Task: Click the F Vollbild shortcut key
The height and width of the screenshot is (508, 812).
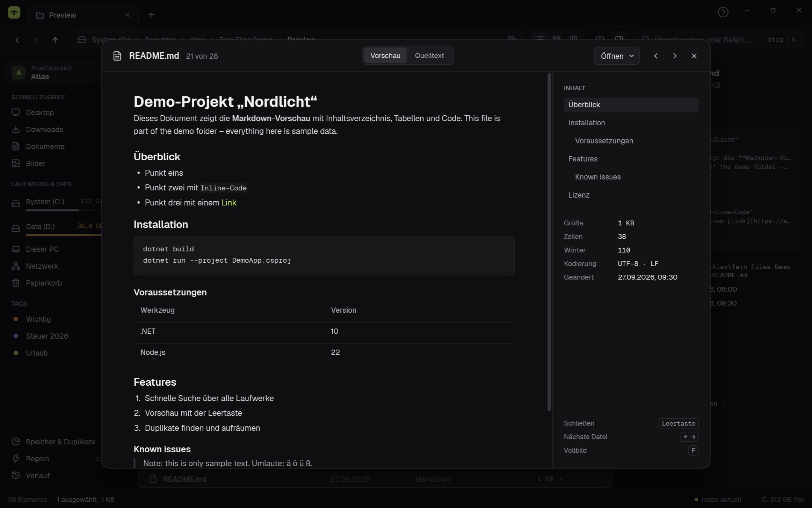Action: click(693, 450)
